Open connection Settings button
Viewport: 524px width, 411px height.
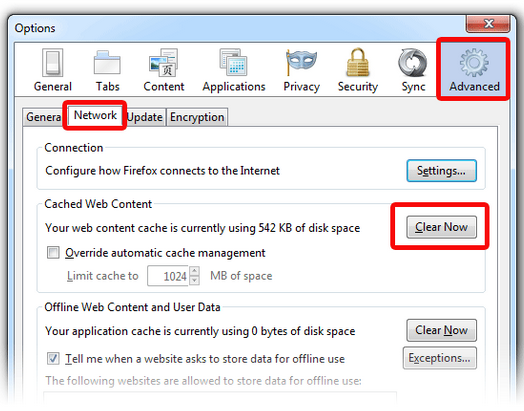441,171
